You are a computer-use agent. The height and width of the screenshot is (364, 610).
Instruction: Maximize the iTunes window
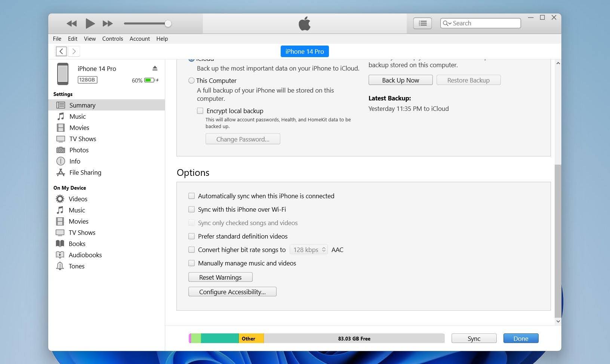[x=542, y=18]
